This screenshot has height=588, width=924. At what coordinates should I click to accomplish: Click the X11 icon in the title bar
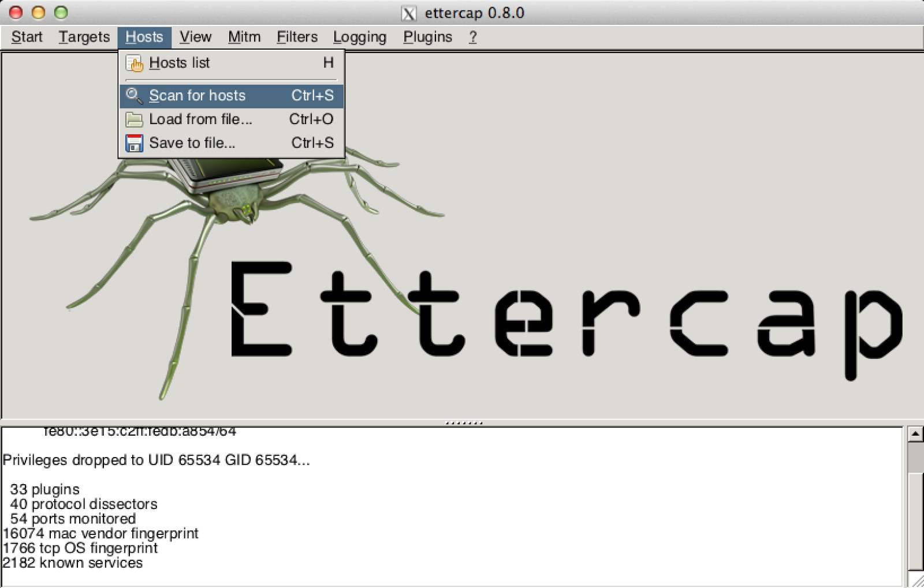(409, 13)
